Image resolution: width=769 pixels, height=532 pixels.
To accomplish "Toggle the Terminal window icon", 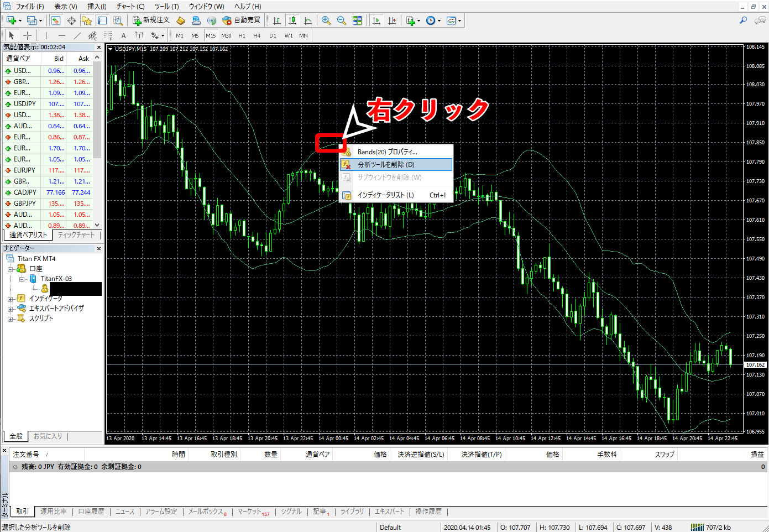I will coord(102,20).
